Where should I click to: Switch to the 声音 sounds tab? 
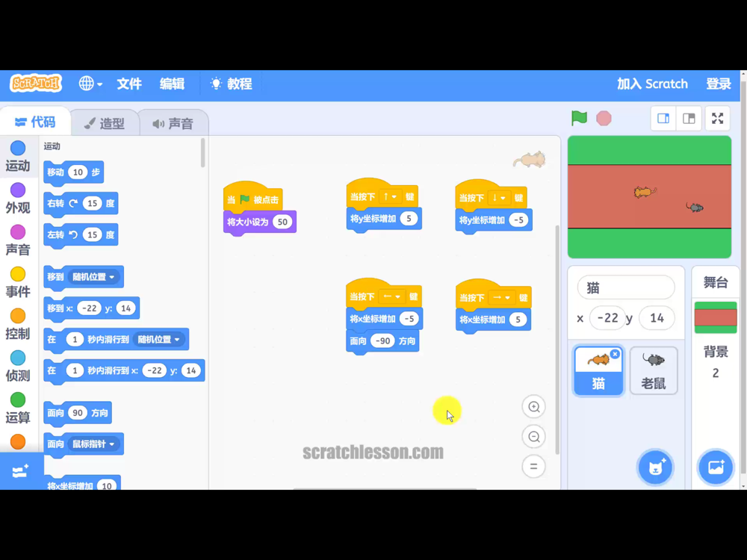(173, 123)
